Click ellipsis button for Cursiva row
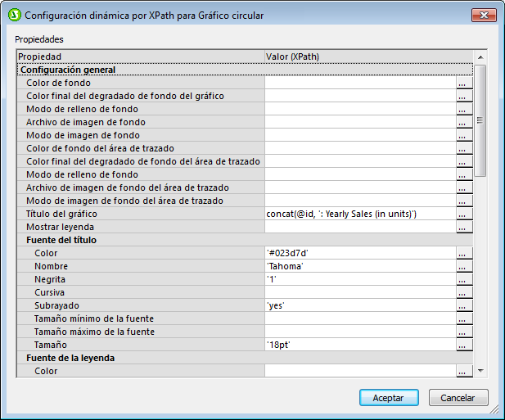Viewport: 505px width, 420px height. pos(464,292)
